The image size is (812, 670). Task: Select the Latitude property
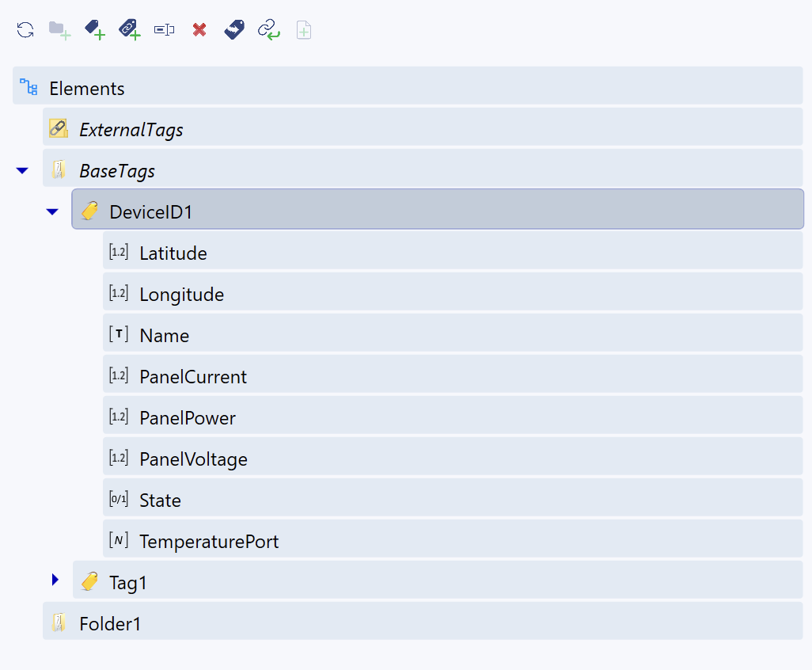click(173, 253)
